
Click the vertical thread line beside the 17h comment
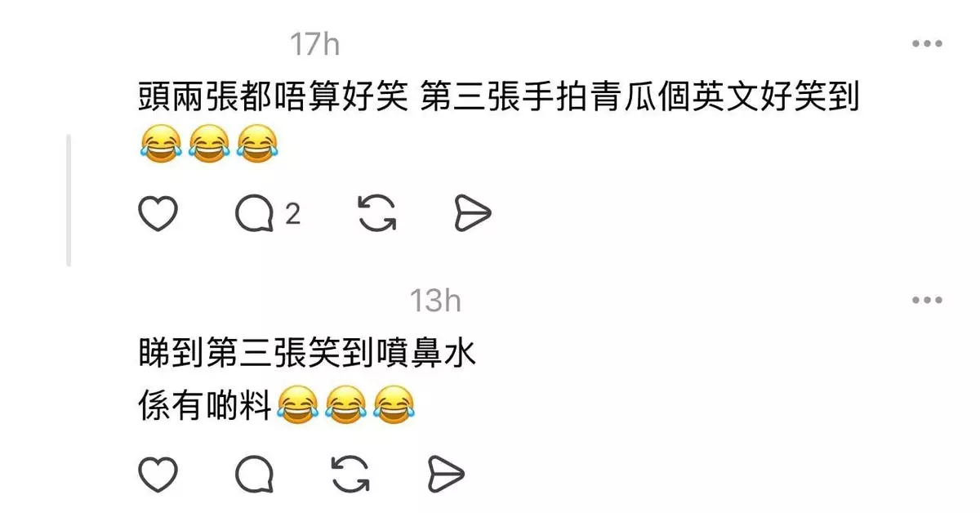coord(69,200)
